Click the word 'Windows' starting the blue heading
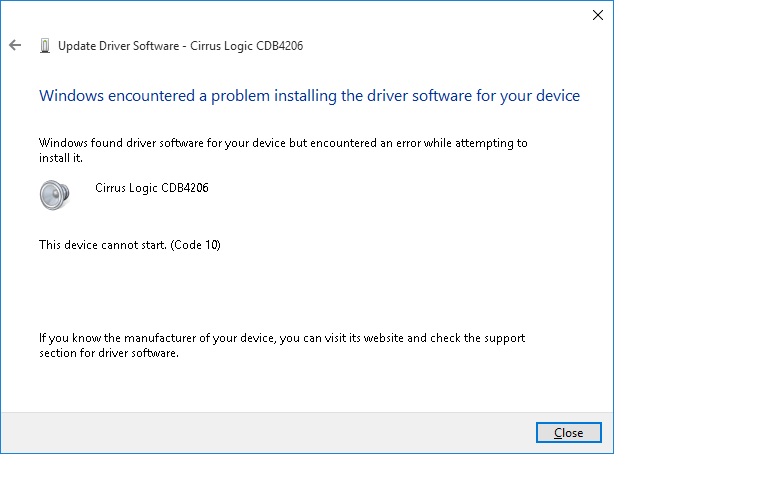Image resolution: width=768 pixels, height=480 pixels. tap(72, 96)
